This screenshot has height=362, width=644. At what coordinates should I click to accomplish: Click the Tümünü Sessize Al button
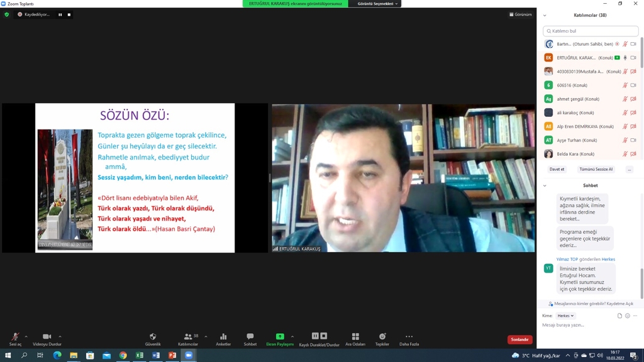(x=596, y=169)
